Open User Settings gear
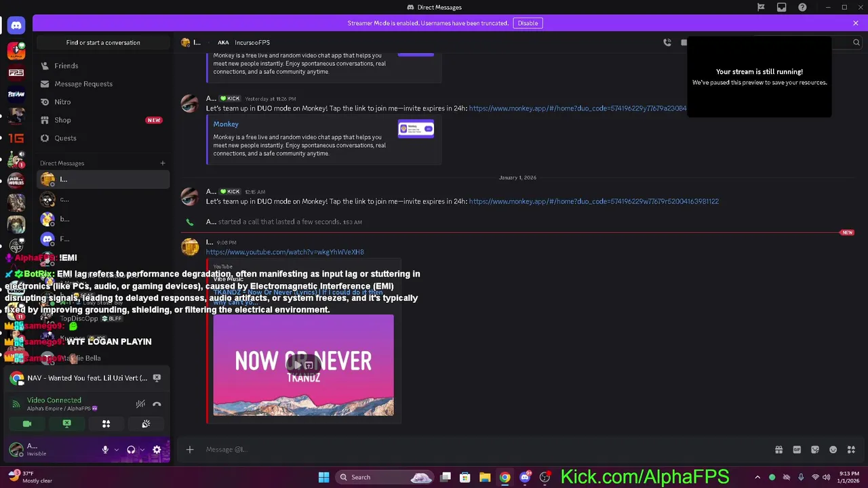868x488 pixels. click(157, 449)
